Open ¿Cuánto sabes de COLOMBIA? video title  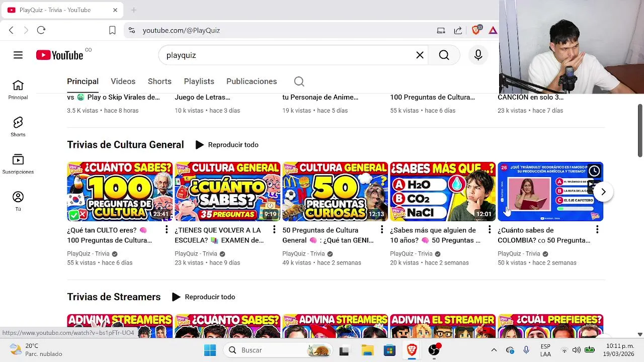coord(544,235)
